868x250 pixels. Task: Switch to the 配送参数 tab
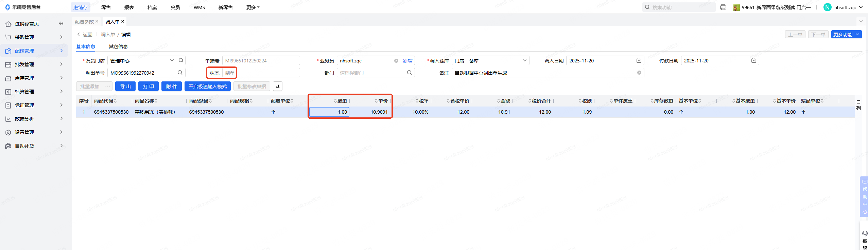pyautogui.click(x=84, y=21)
